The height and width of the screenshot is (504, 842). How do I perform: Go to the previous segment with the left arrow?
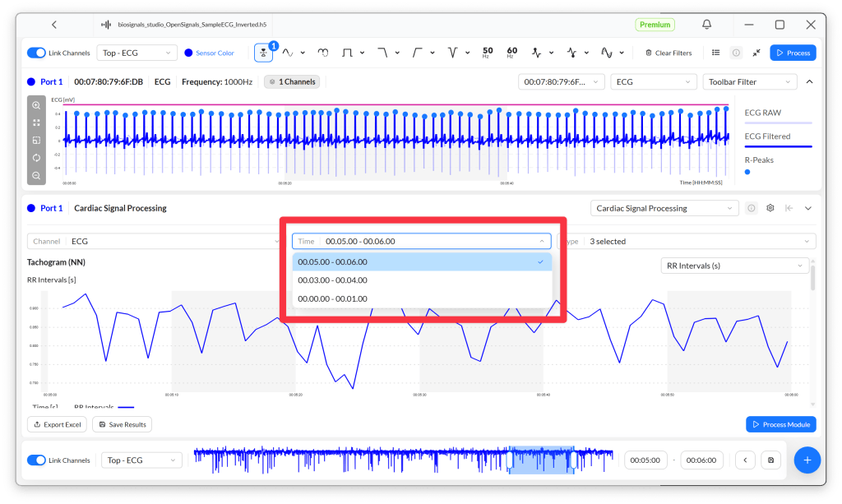point(745,460)
